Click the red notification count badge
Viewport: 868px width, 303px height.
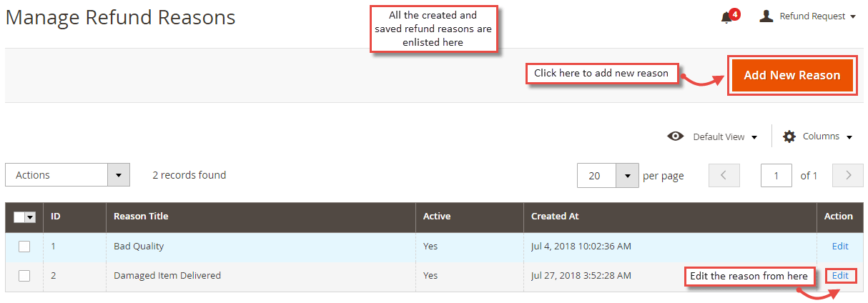[x=735, y=14]
